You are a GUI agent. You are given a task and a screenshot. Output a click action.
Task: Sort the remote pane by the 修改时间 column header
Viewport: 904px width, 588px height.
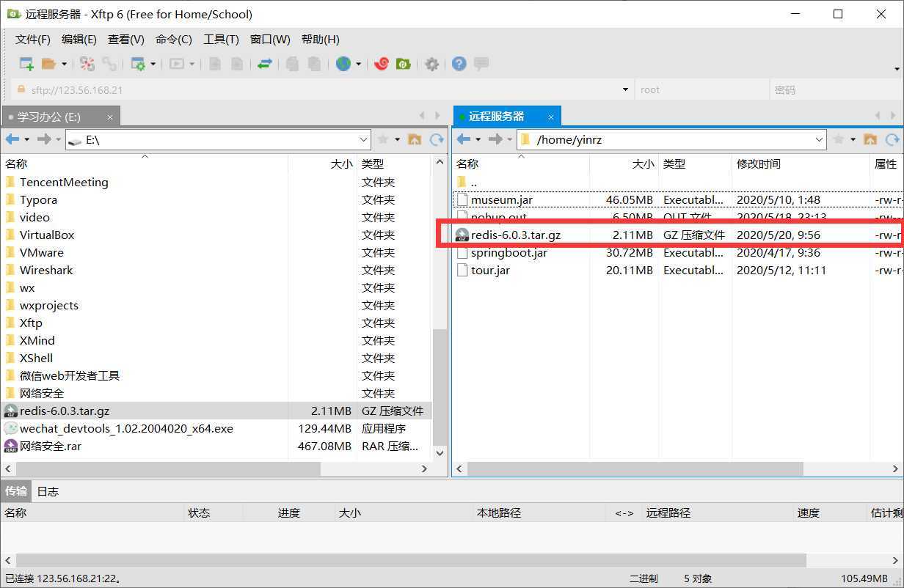[801, 164]
